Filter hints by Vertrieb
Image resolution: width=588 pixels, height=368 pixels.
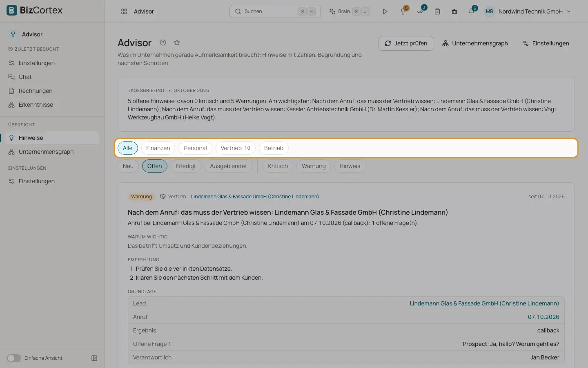[236, 148]
